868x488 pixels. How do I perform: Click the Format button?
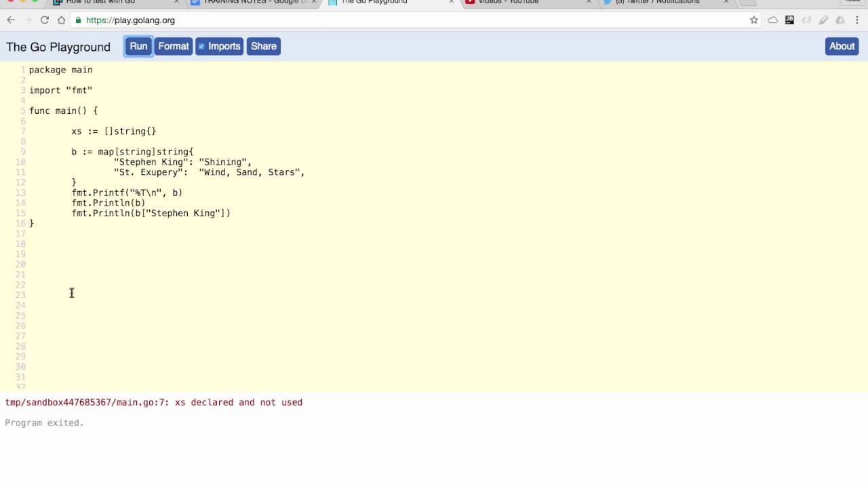tap(174, 46)
